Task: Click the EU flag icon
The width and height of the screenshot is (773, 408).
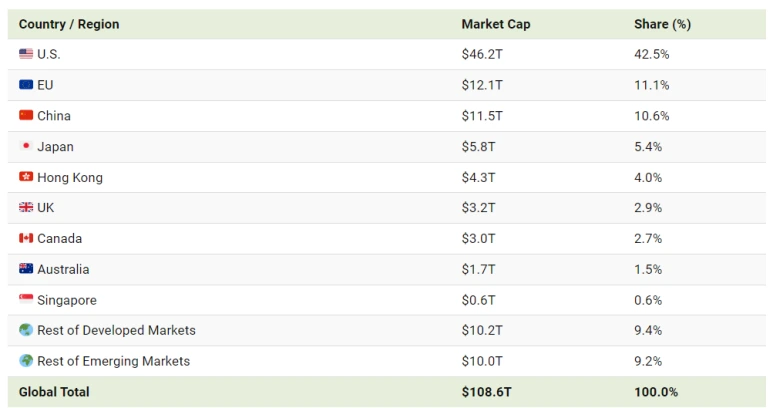Action: coord(26,85)
